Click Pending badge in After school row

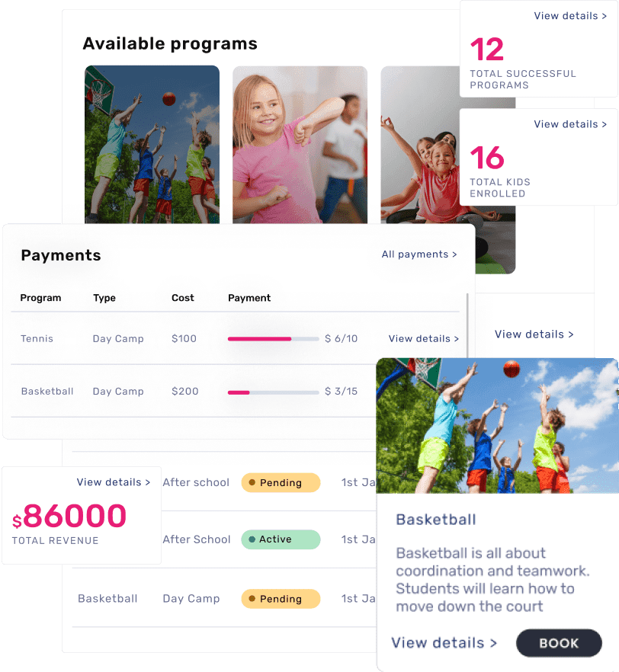click(281, 482)
